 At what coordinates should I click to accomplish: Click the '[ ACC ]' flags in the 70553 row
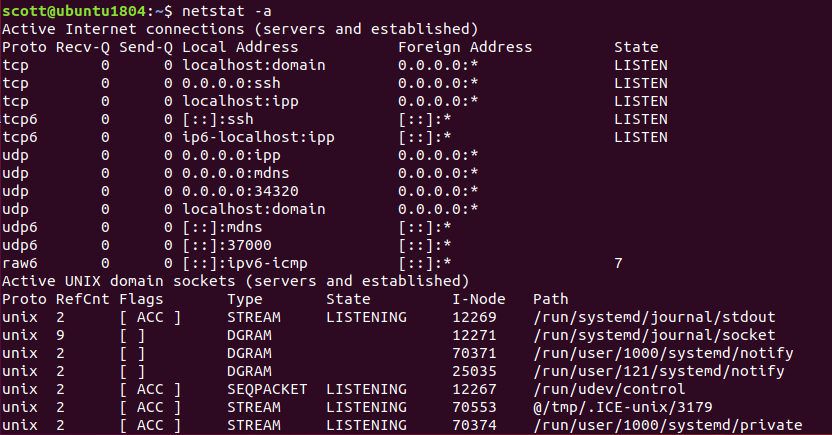tap(150, 407)
